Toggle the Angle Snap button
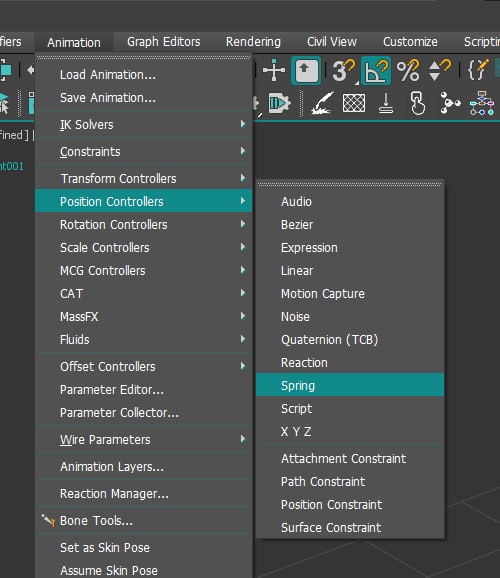The image size is (500, 578). 376,70
